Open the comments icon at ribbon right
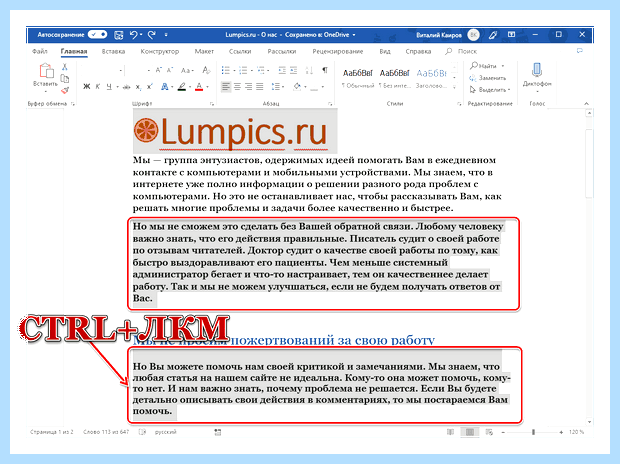This screenshot has width=620, height=464. 580,51
